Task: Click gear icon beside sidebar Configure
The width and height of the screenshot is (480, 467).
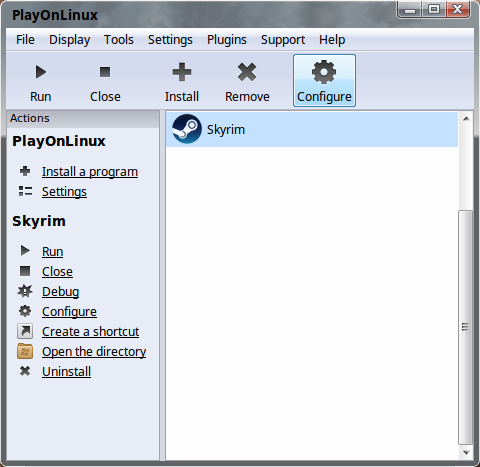Action: (25, 311)
